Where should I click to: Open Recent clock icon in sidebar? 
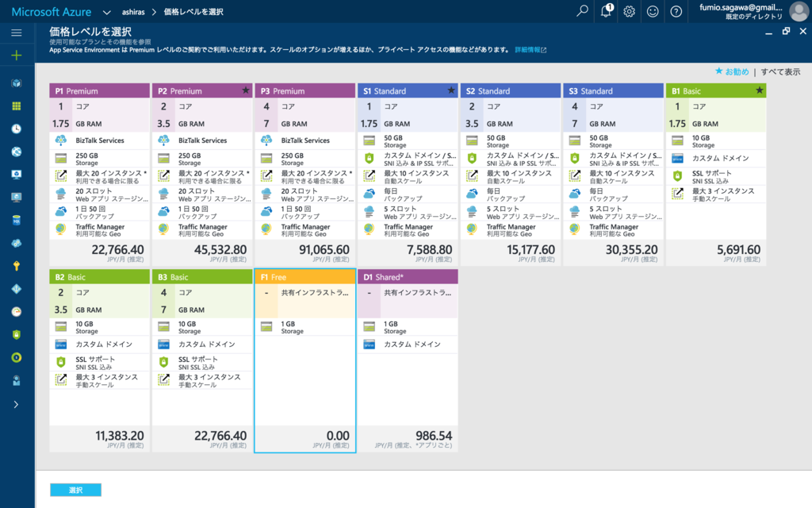[x=17, y=129]
